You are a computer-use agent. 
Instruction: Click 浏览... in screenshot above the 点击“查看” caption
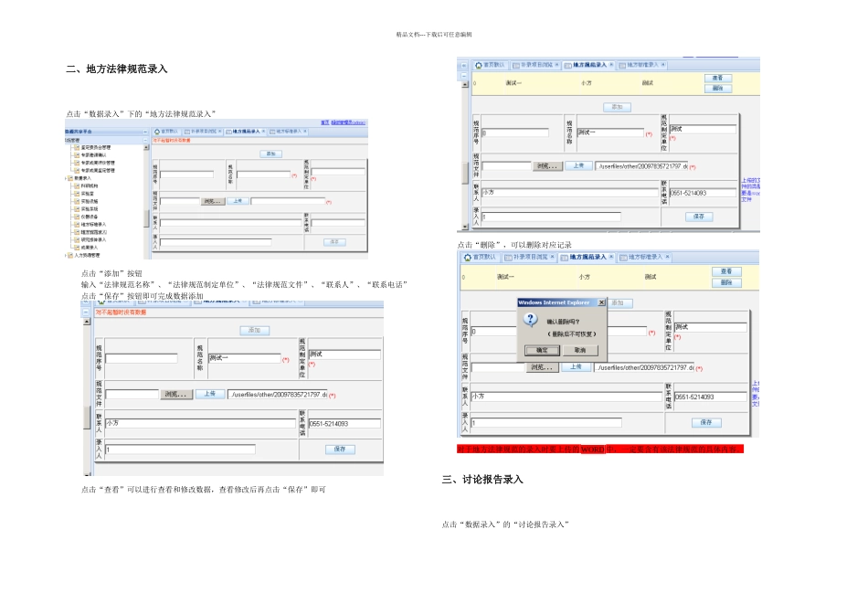177,394
